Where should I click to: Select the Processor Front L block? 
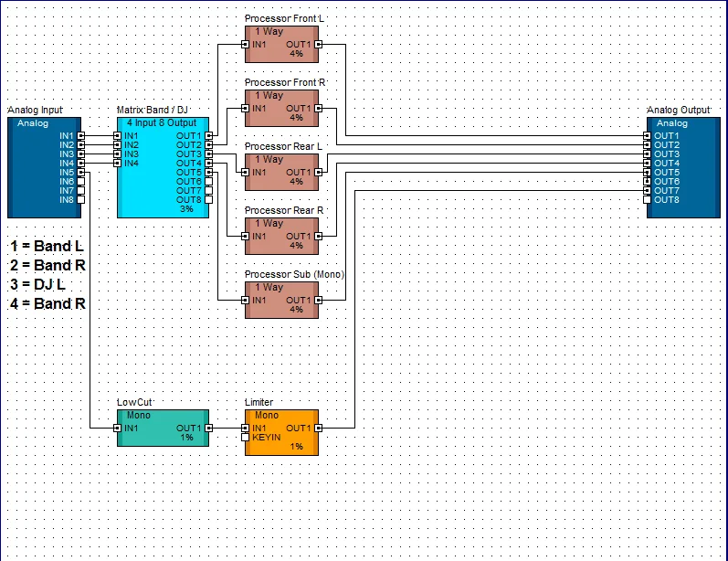tap(282, 44)
